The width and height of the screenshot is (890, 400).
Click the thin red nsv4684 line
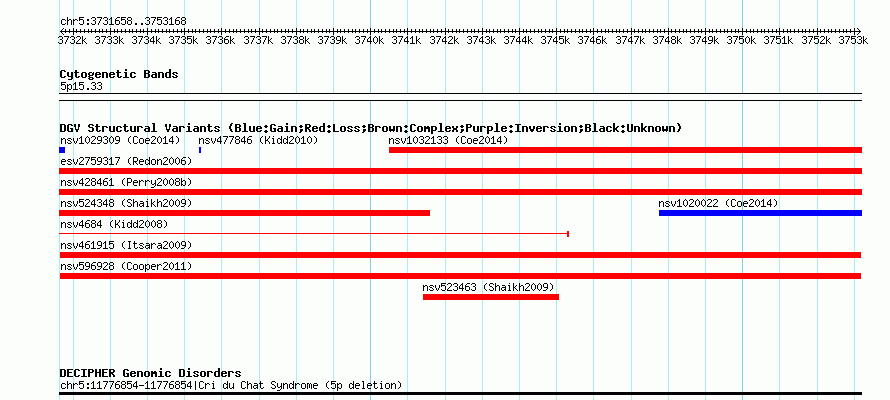click(314, 233)
